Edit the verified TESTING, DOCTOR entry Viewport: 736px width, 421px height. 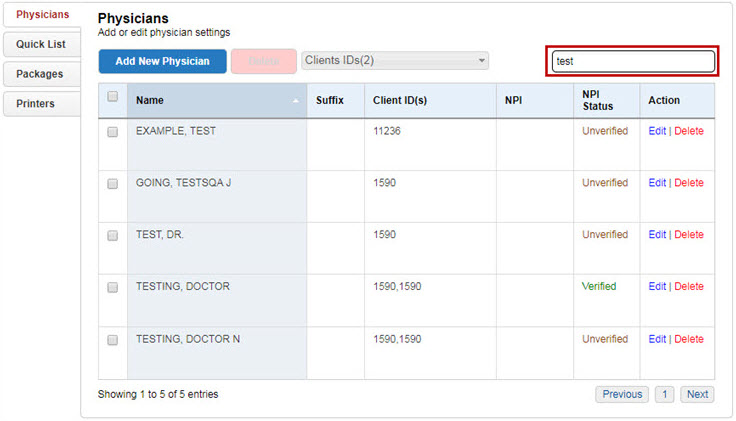tap(657, 287)
